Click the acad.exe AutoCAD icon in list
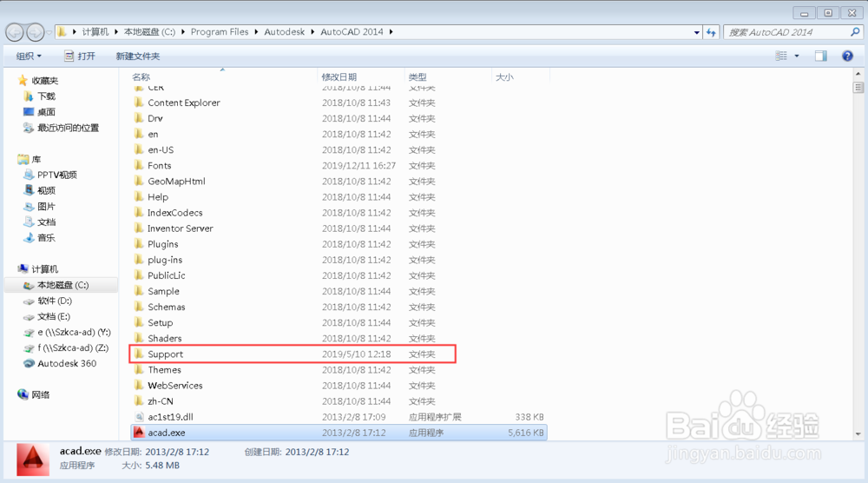This screenshot has height=483, width=868. pos(139,433)
